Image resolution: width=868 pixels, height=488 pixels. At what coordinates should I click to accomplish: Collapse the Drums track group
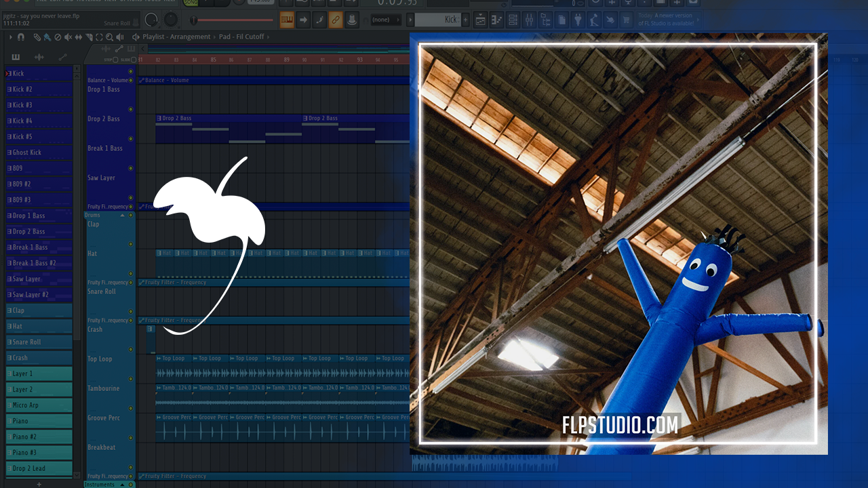click(x=123, y=216)
